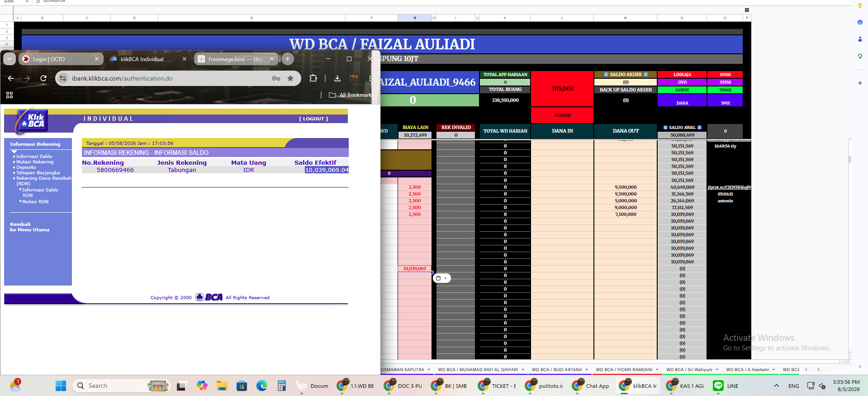Image resolution: width=868 pixels, height=396 pixels.
Task: Close the Freeimage.host tab
Action: click(272, 59)
